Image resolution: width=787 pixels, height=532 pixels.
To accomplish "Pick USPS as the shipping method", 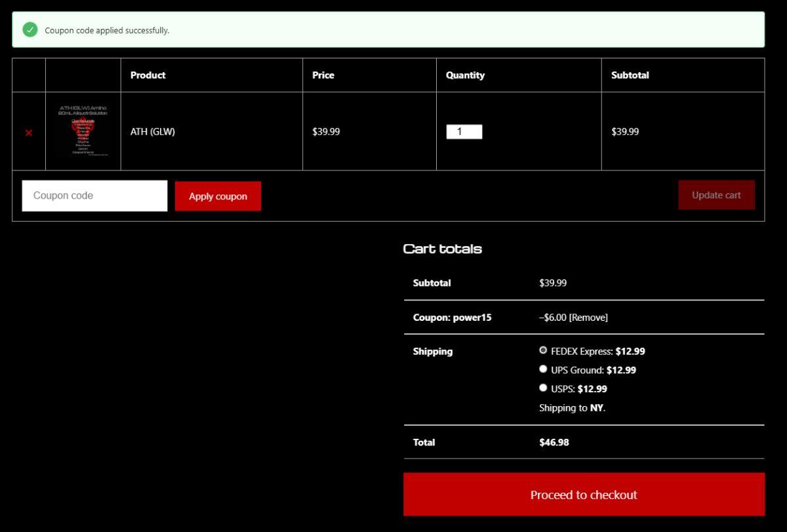I will point(543,388).
